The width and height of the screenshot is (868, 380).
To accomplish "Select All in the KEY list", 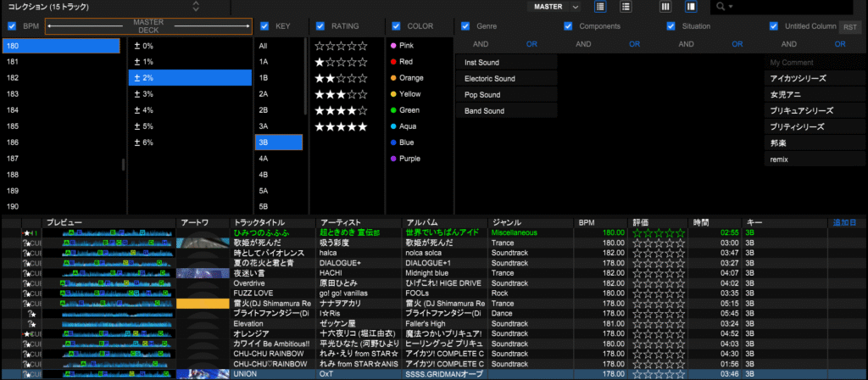I will 278,46.
